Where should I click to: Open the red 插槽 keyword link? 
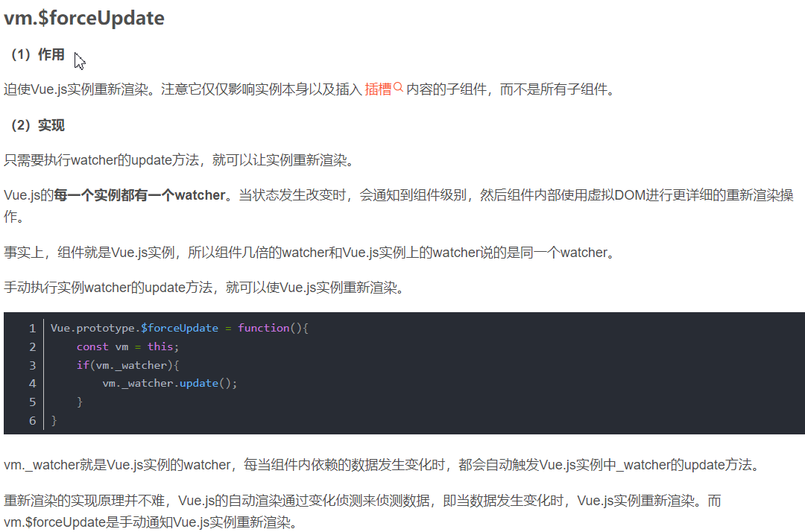(378, 89)
